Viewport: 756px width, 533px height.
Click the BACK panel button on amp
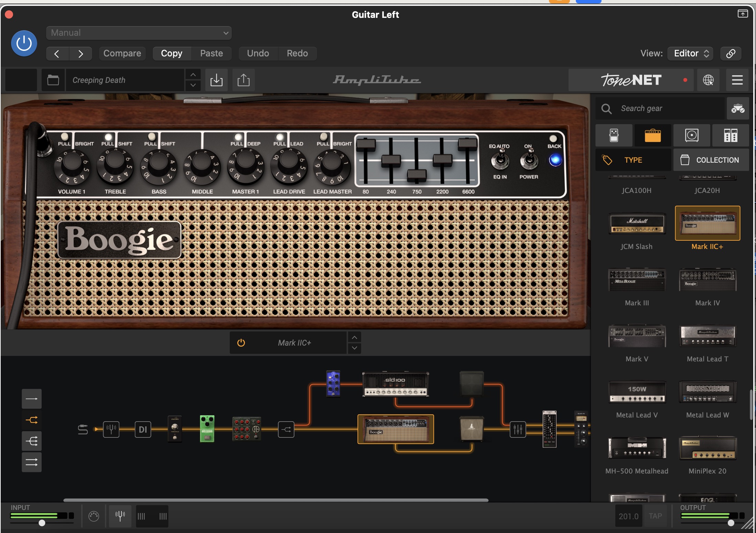point(555,160)
